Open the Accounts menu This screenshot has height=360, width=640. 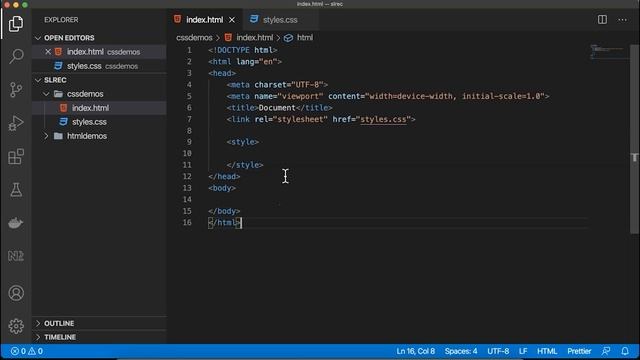tap(16, 293)
